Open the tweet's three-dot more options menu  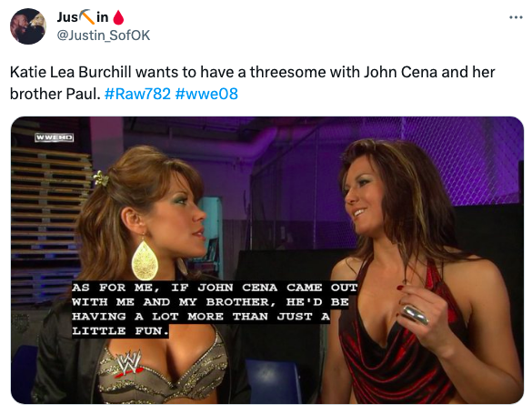[x=516, y=17]
